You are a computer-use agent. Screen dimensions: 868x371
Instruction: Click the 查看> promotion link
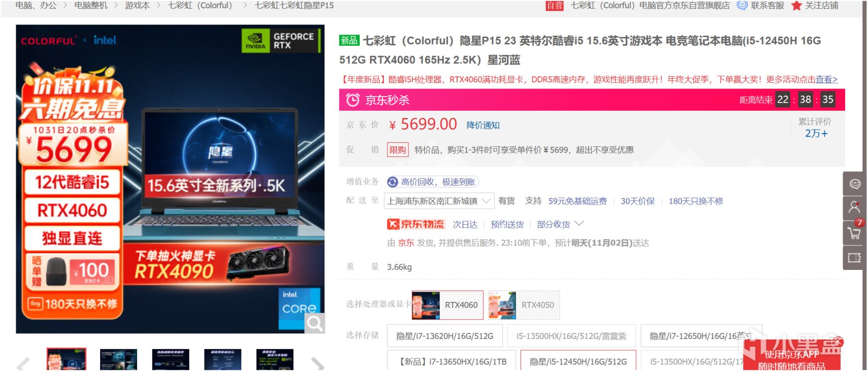pos(826,79)
